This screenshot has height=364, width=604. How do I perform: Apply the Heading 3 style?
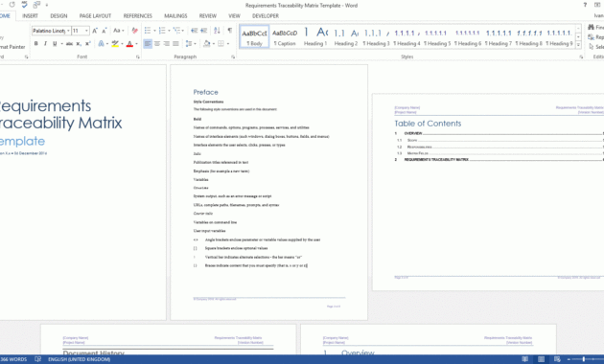pyautogui.click(x=376, y=37)
